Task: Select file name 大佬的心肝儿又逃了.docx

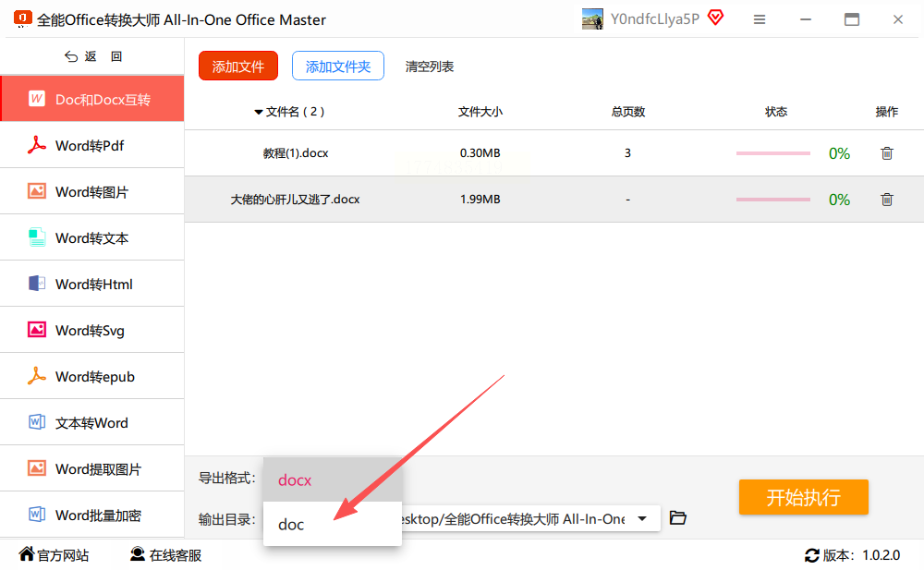Action: 296,200
